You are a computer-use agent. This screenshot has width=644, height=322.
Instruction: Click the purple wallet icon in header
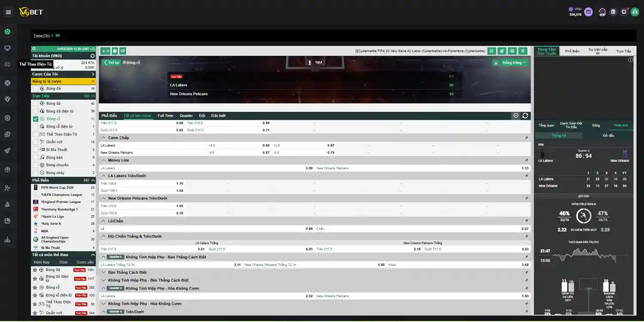tap(588, 12)
